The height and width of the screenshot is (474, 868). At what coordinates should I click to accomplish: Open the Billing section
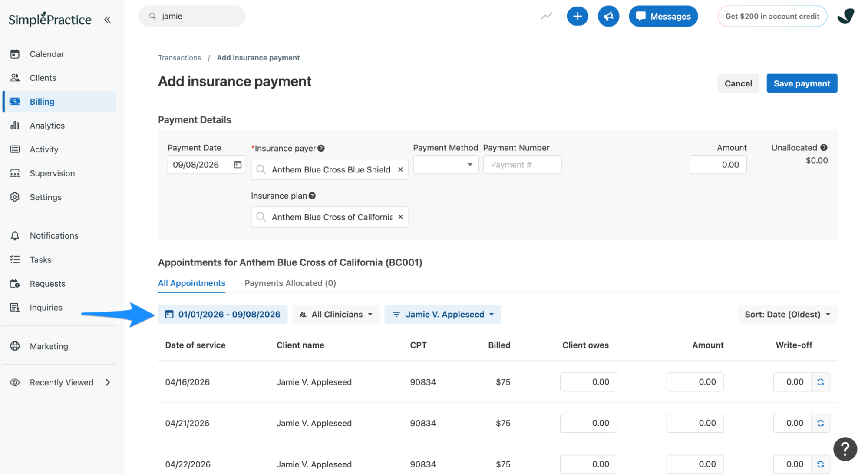tap(59, 102)
